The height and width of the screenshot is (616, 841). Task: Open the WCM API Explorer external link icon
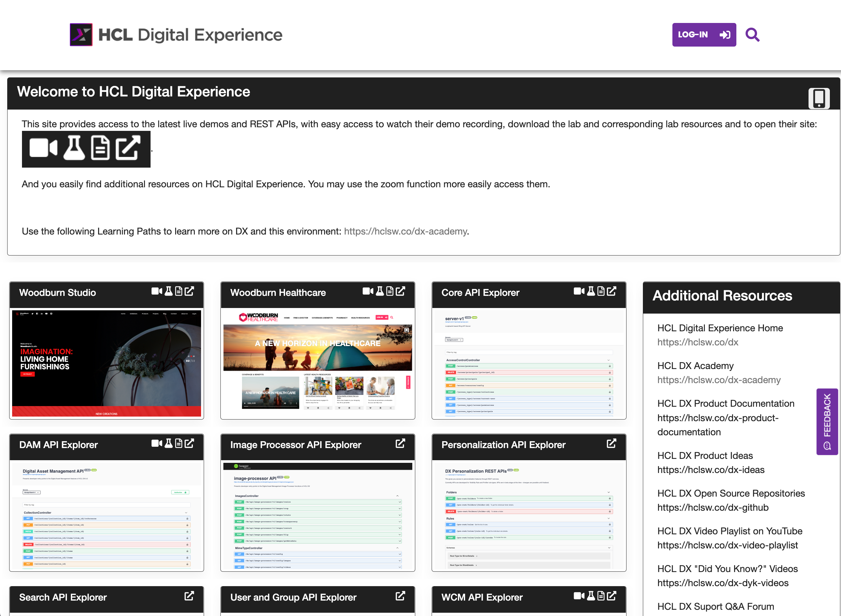[x=611, y=596]
